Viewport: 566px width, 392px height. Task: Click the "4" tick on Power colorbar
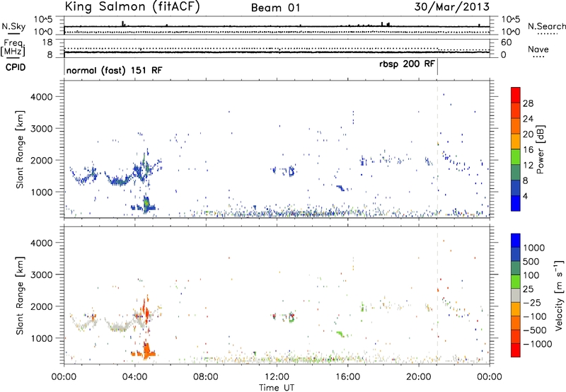click(525, 196)
